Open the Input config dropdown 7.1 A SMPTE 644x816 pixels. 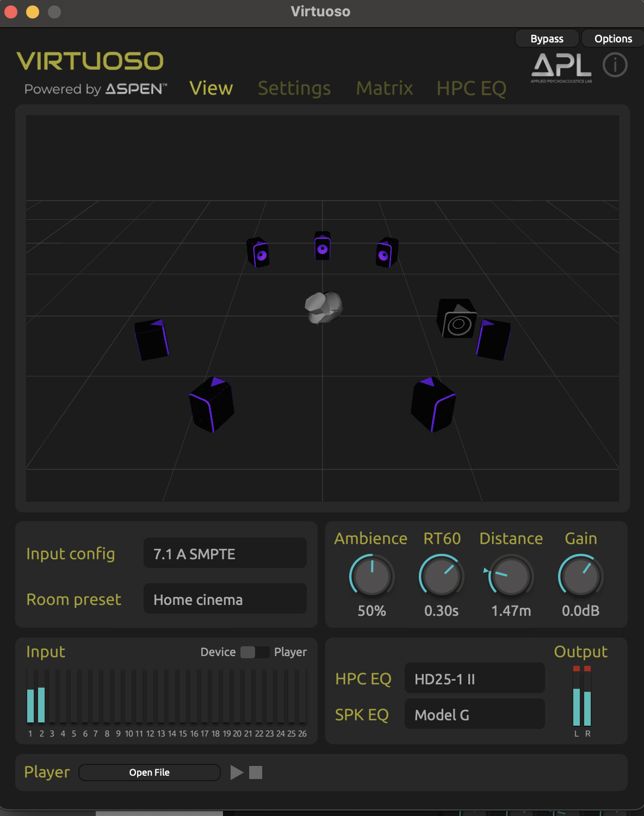click(x=225, y=553)
